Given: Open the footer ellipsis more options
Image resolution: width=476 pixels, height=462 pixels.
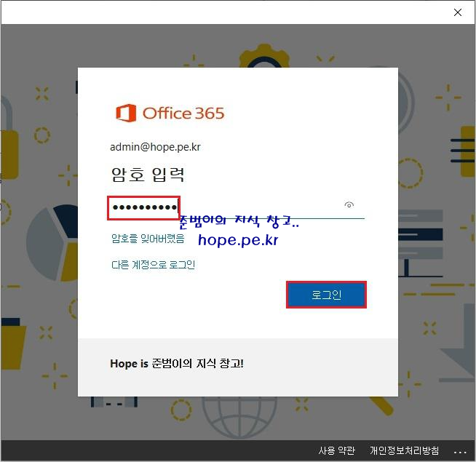Looking at the screenshot, I should pyautogui.click(x=460, y=452).
